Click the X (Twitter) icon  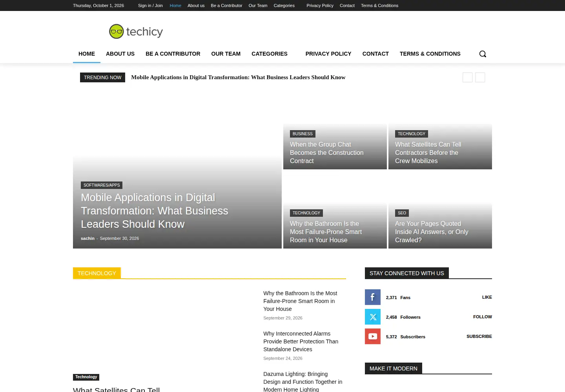[373, 317]
